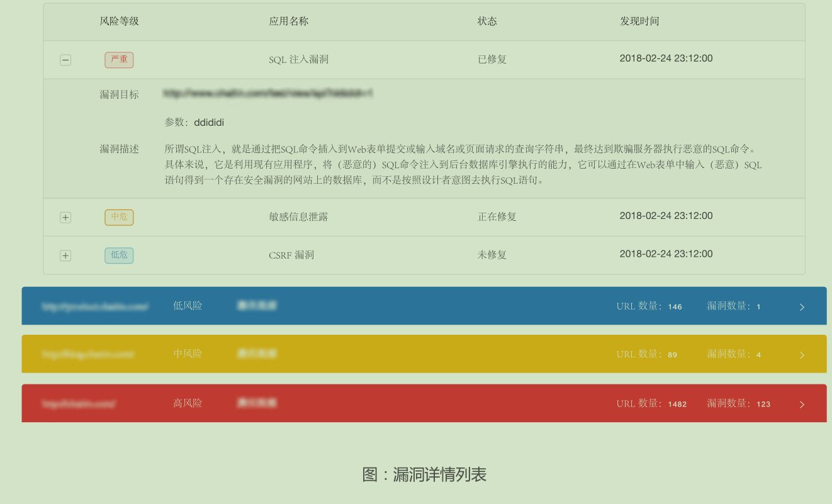Click the 应用名称 column header
Screen dimensions: 832x504
click(289, 21)
